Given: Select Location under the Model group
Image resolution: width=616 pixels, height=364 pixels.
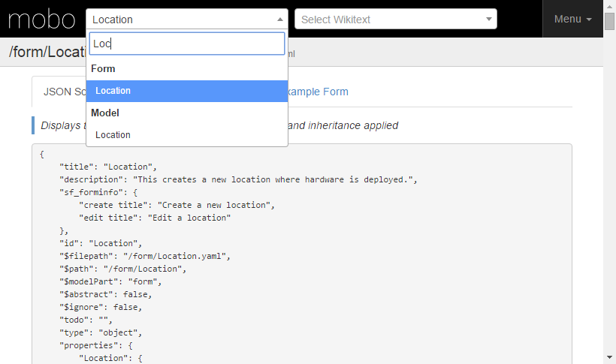Looking at the screenshot, I should [187, 135].
